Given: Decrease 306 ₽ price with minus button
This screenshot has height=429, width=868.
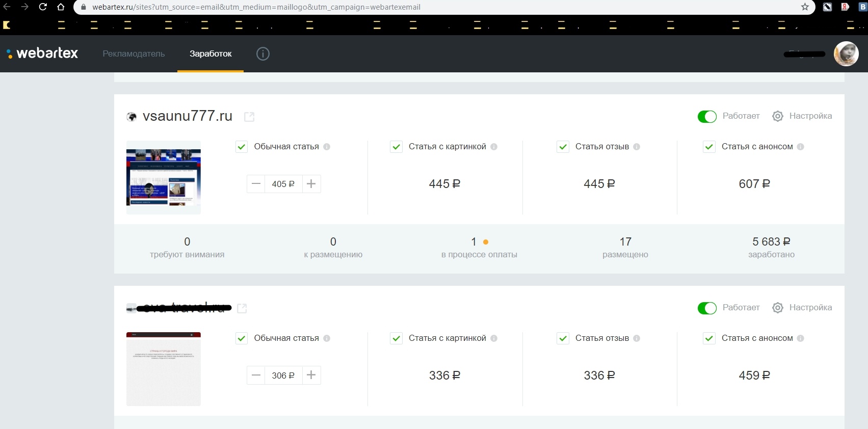Looking at the screenshot, I should click(256, 376).
